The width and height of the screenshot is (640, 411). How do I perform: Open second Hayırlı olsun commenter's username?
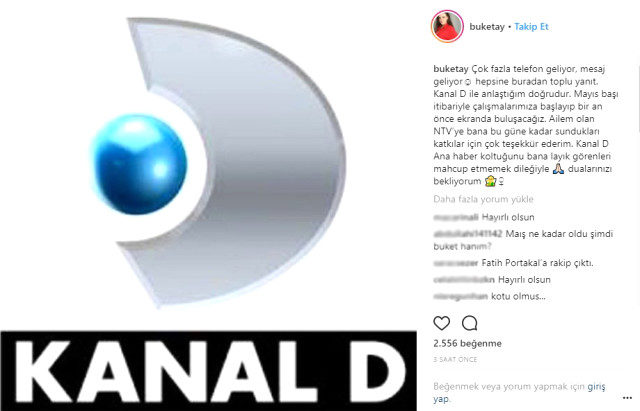(464, 280)
